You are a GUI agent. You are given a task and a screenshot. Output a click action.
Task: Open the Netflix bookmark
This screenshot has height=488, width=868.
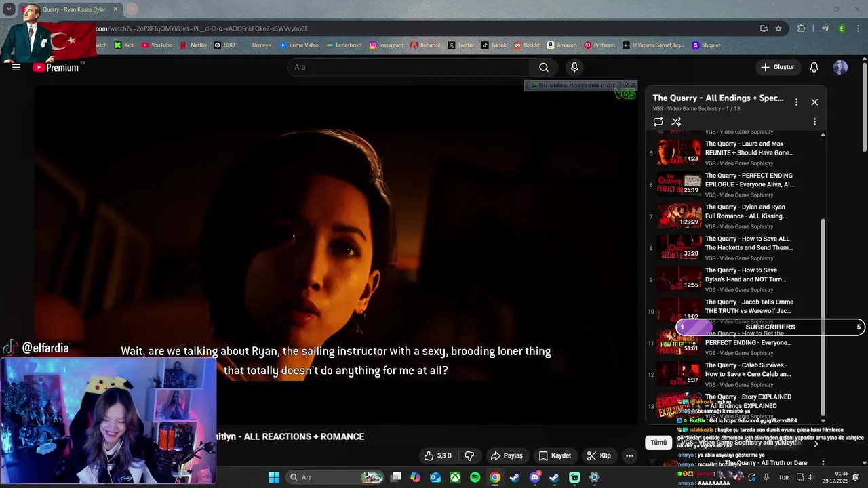(193, 45)
